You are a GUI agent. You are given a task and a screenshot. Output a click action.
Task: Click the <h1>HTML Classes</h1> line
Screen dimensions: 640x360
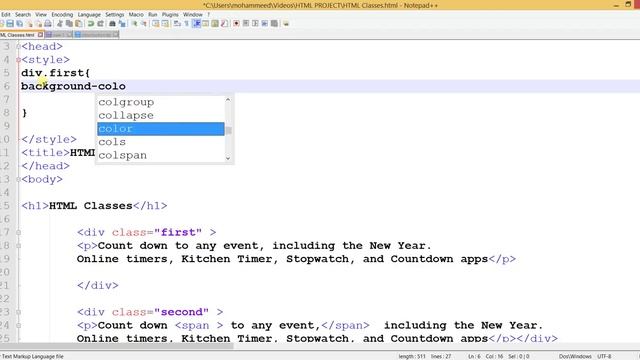94,206
